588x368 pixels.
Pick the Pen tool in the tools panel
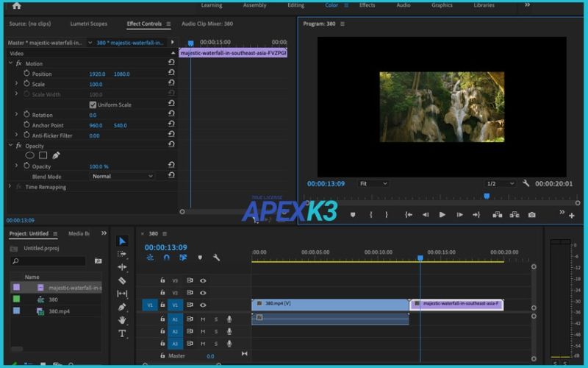[122, 307]
